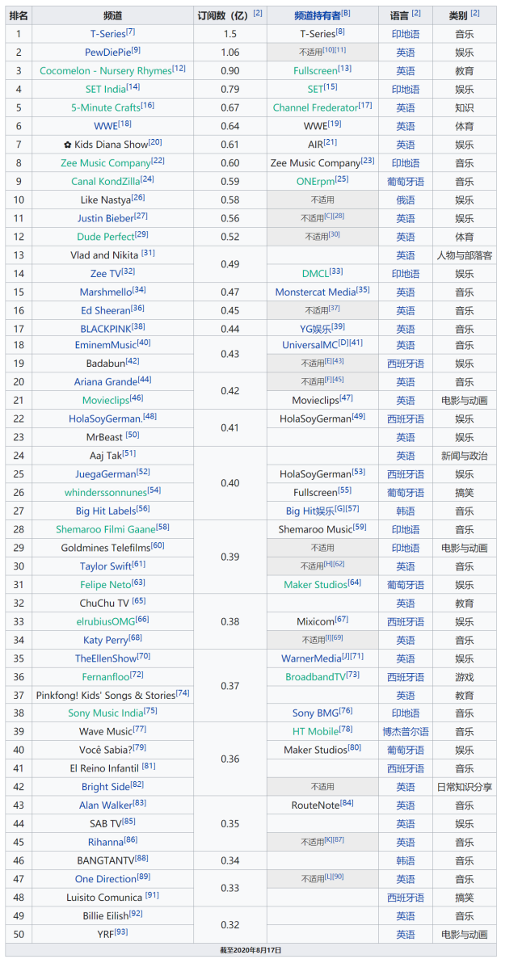Open the Felipe Neto link
This screenshot has height=980, width=518.
pos(106,585)
